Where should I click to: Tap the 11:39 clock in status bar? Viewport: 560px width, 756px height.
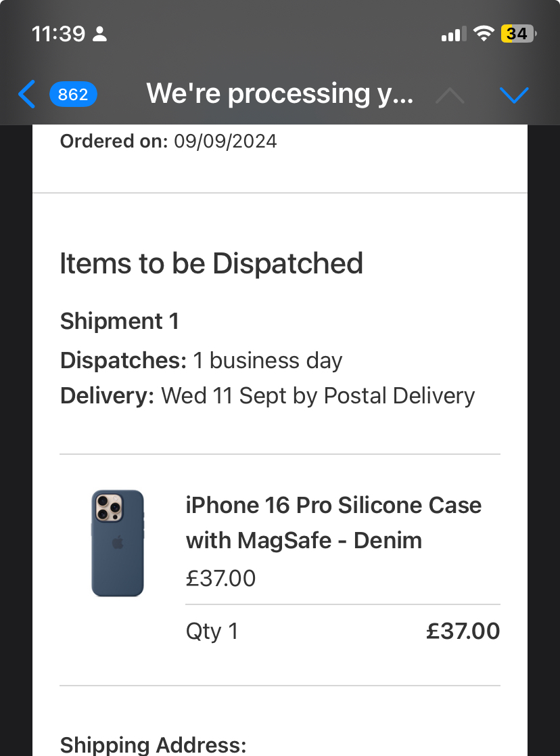(58, 34)
